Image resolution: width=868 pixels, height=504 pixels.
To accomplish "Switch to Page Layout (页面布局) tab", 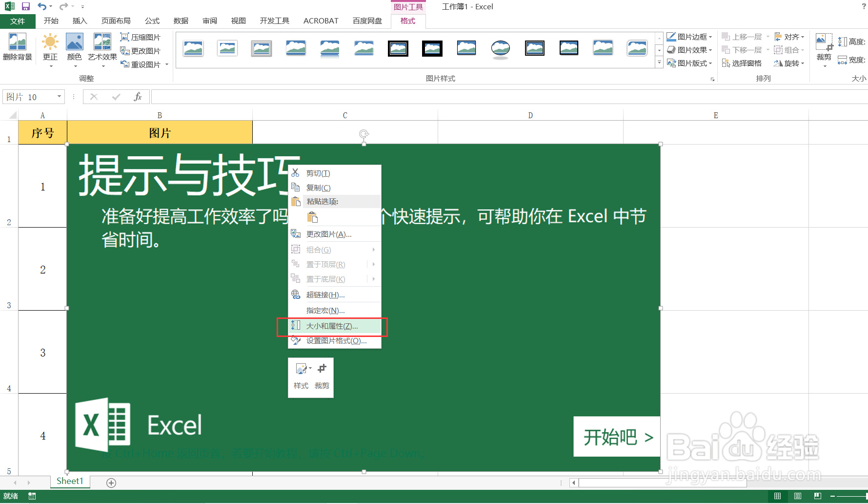I will click(116, 21).
